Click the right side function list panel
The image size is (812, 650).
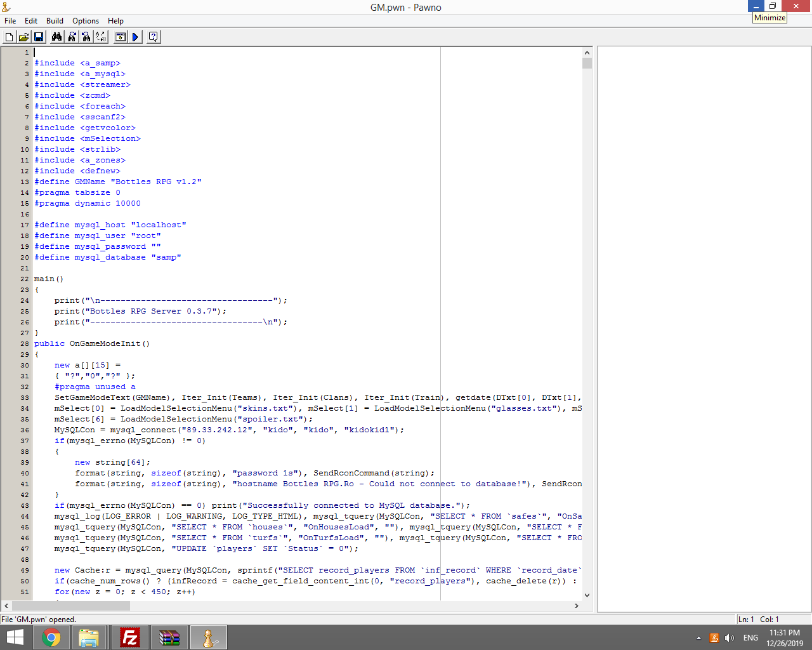pyautogui.click(x=704, y=329)
